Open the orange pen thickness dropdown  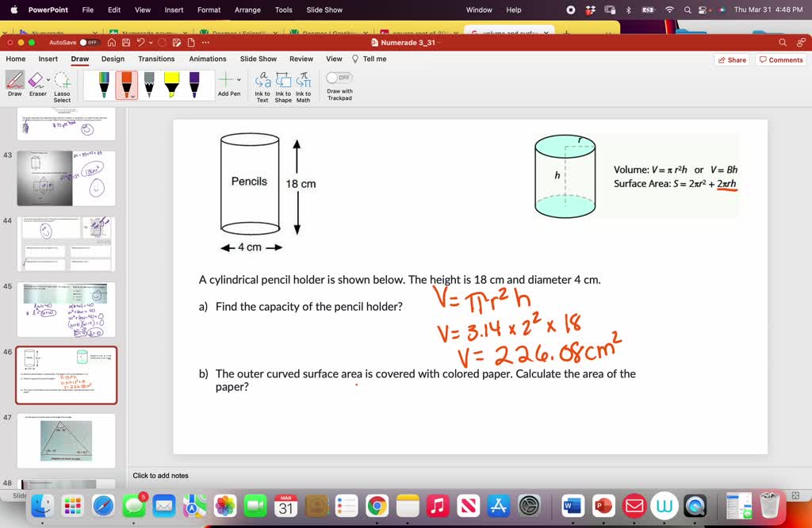pos(132,94)
